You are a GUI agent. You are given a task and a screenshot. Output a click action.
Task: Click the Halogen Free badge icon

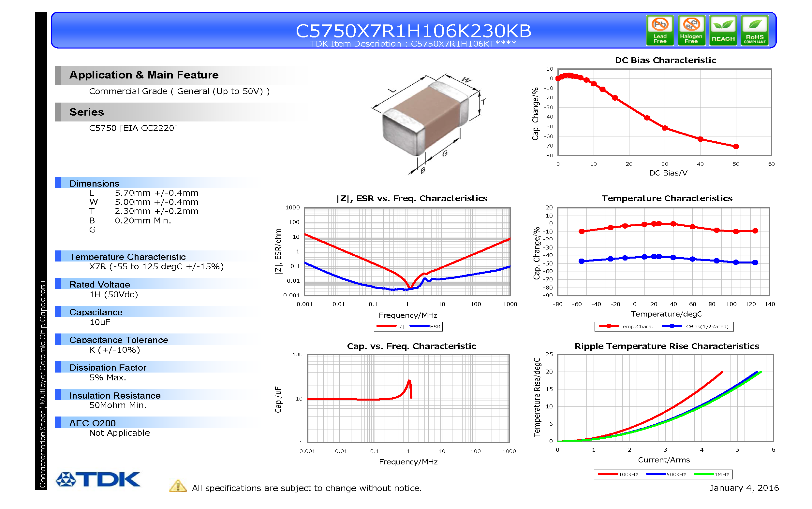pos(691,30)
